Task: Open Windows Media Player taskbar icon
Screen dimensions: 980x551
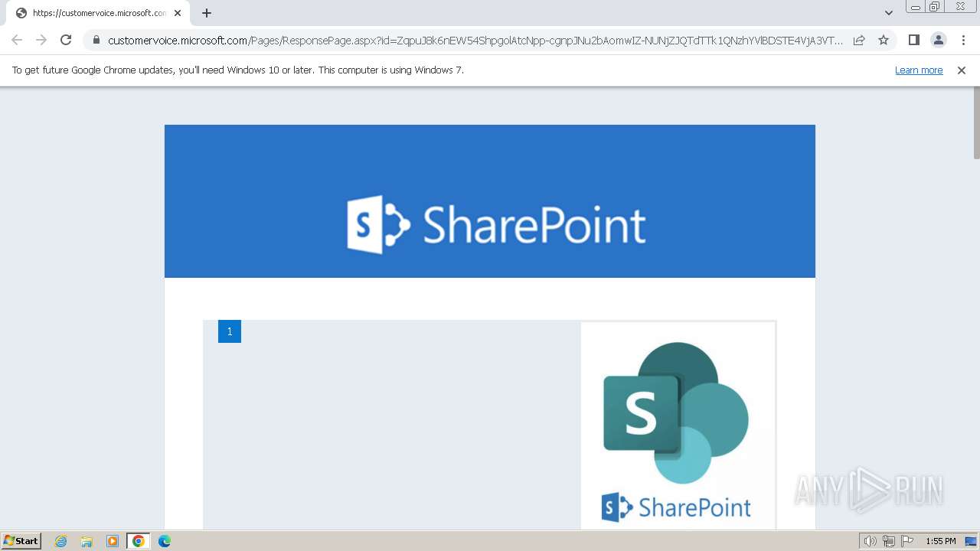Action: tap(113, 541)
